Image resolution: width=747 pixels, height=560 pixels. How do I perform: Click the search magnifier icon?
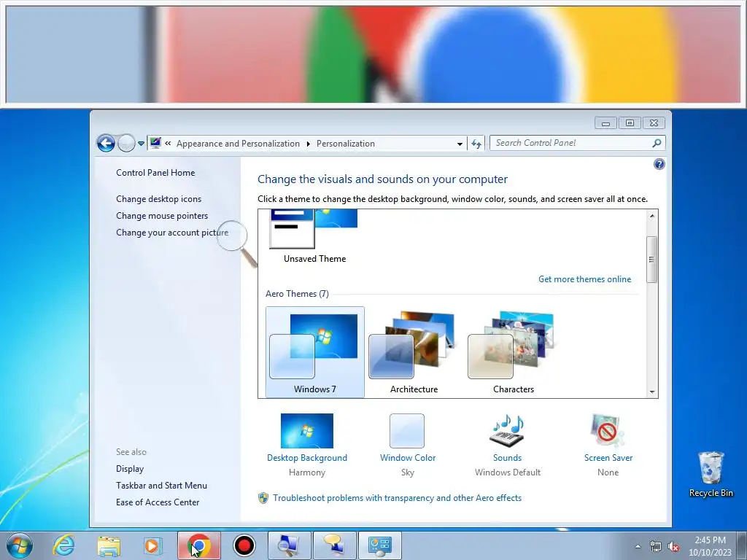point(657,143)
